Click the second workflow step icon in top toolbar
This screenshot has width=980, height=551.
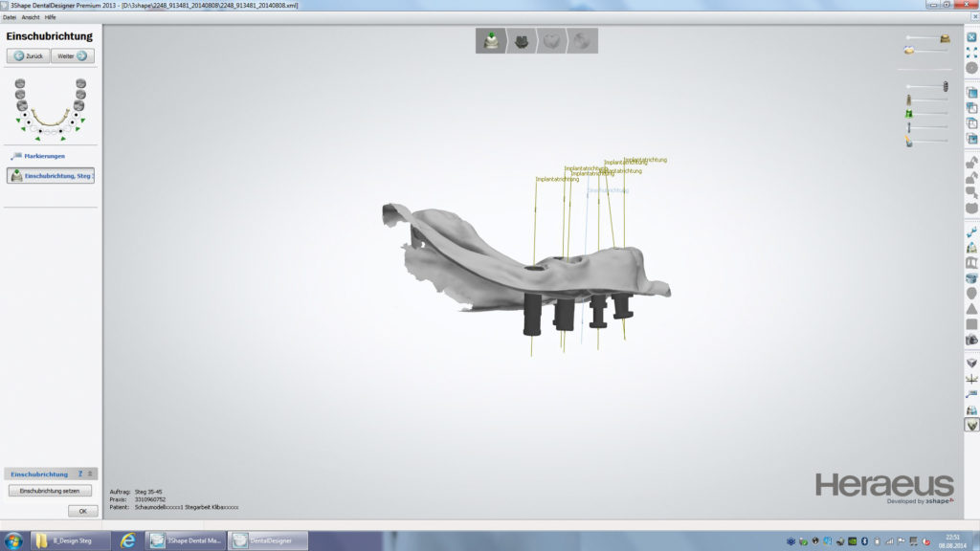[x=522, y=41]
